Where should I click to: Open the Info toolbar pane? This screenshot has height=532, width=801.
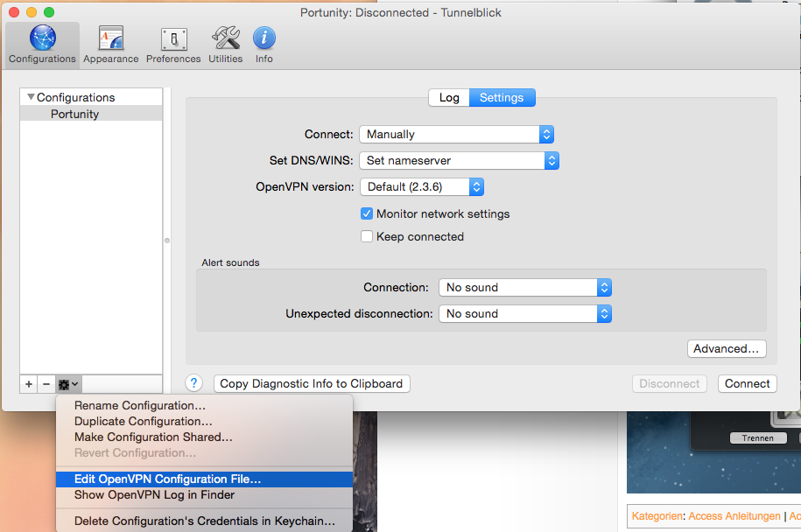pyautogui.click(x=264, y=45)
